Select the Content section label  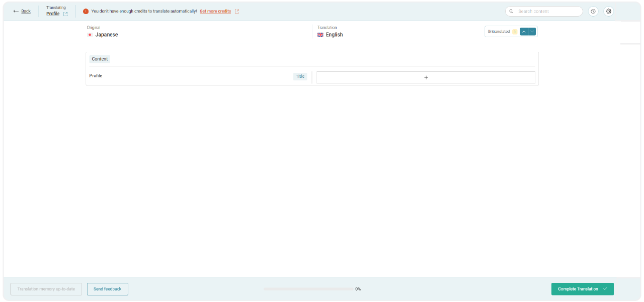click(x=100, y=59)
